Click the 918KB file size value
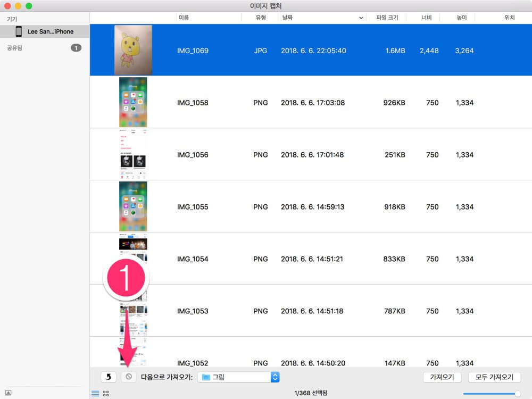The image size is (532, 399). pos(395,207)
